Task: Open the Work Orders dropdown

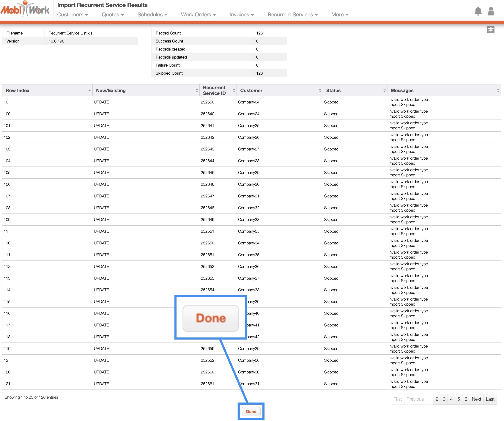Action: [x=198, y=15]
